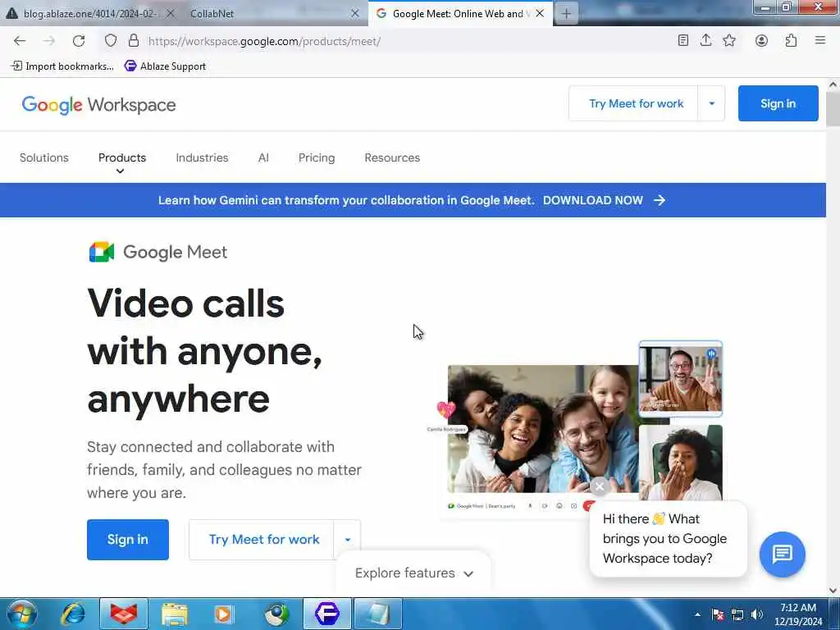The image size is (840, 630).
Task: Click the waving man video thumbnail
Action: (680, 378)
